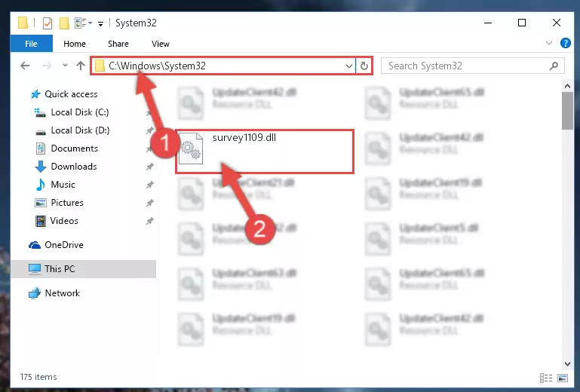Viewport: 580px width, 392px height.
Task: Click the scrollbar up arrow
Action: click(567, 86)
